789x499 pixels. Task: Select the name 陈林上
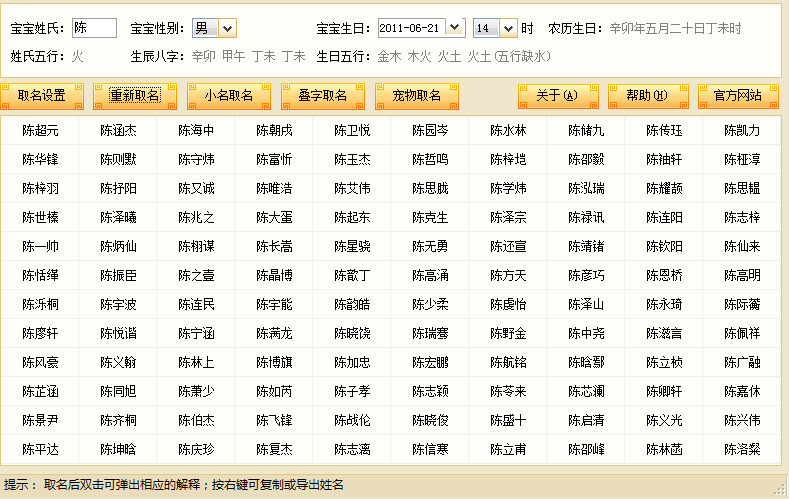196,362
